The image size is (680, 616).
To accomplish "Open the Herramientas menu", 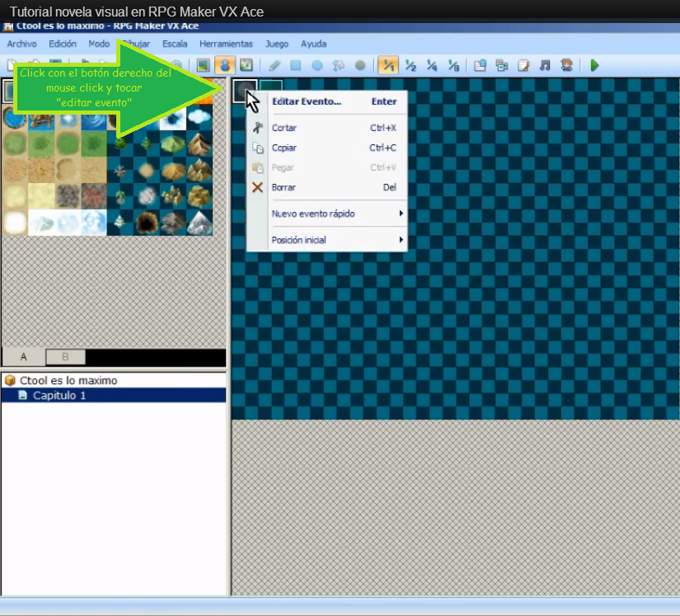I will click(226, 44).
